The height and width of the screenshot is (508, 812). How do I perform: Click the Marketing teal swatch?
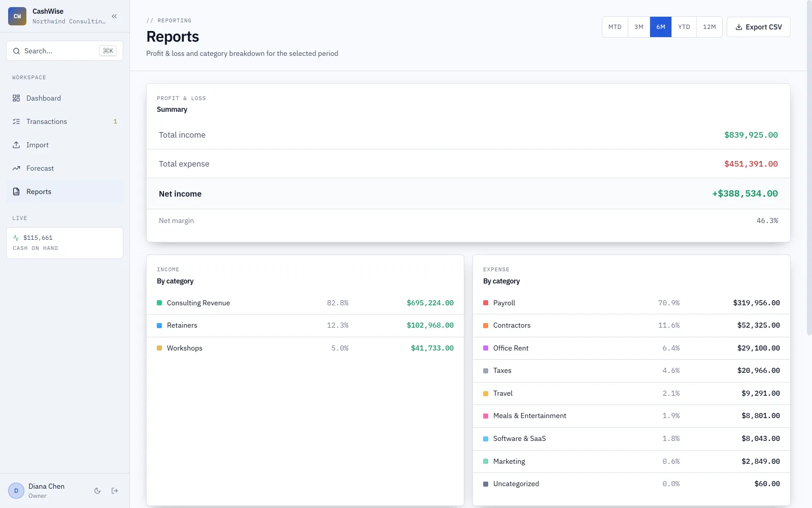pyautogui.click(x=486, y=461)
